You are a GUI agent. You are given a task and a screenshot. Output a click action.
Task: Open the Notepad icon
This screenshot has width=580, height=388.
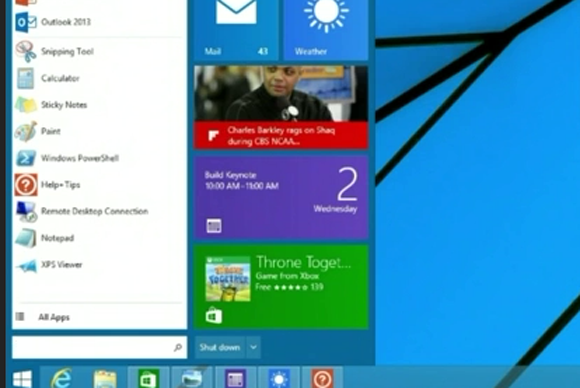tap(26, 238)
